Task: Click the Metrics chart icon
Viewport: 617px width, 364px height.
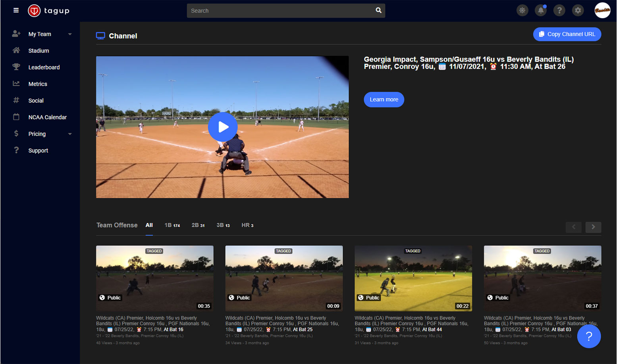Action: pos(16,84)
